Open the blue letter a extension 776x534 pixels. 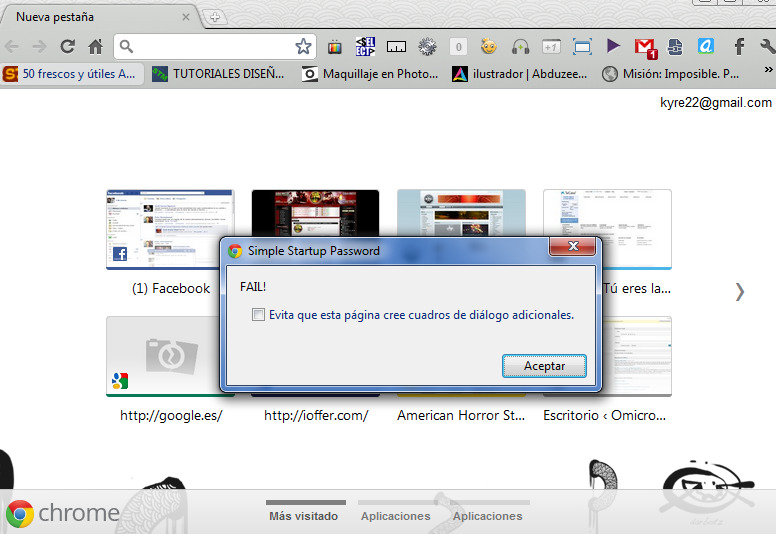(x=706, y=47)
